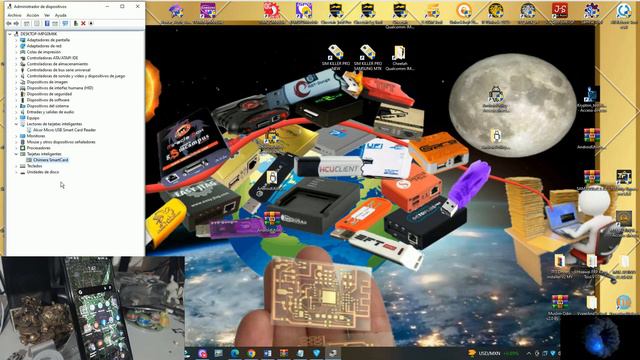
Task: Collapse Lectores de tarjetas inteligentes arrow
Action: tap(16, 124)
